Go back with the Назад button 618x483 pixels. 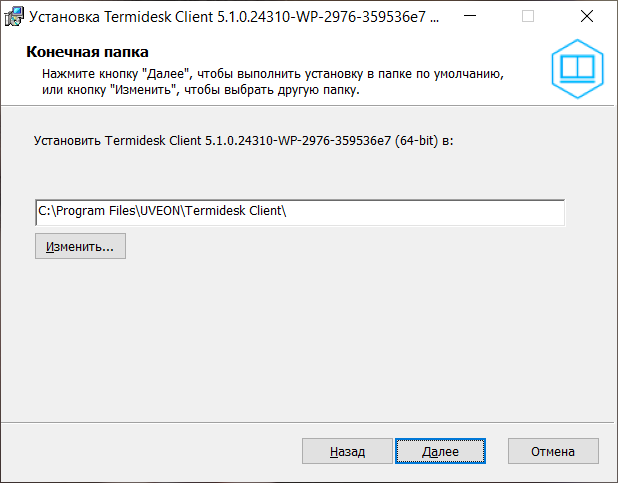point(347,452)
